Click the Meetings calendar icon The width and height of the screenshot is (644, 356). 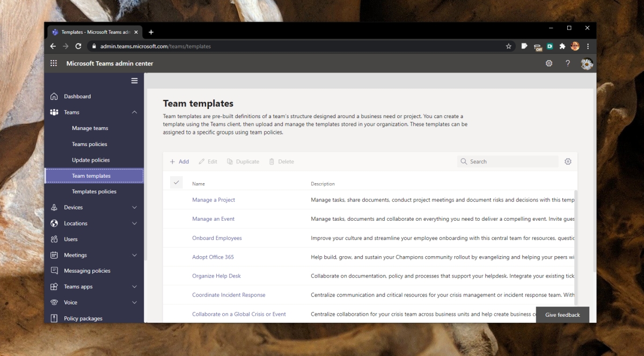54,255
